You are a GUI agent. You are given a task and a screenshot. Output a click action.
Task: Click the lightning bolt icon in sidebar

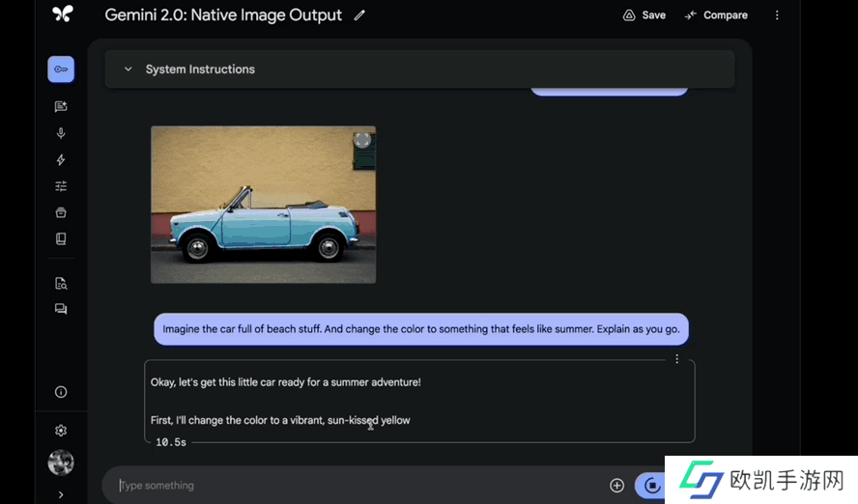coord(61,160)
